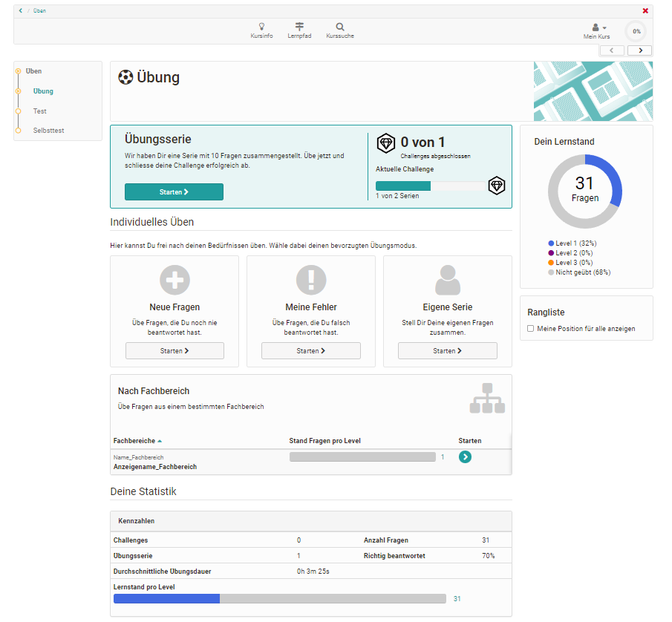Click the Kurssuche magnifier icon
Viewport: 672px width, 622px height.
[x=340, y=27]
